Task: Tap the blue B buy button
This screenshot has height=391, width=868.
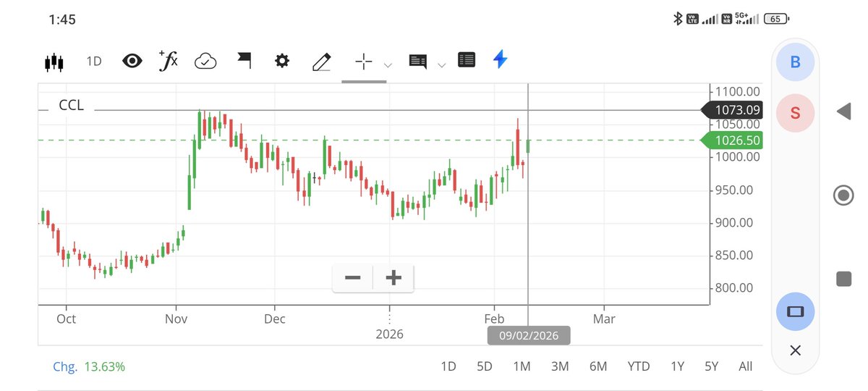Action: pos(796,62)
